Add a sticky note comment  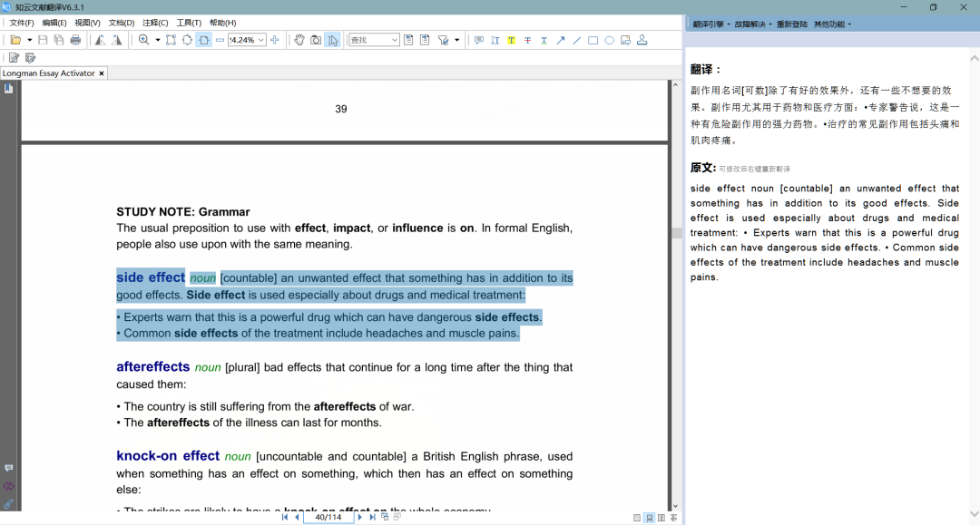coord(479,40)
